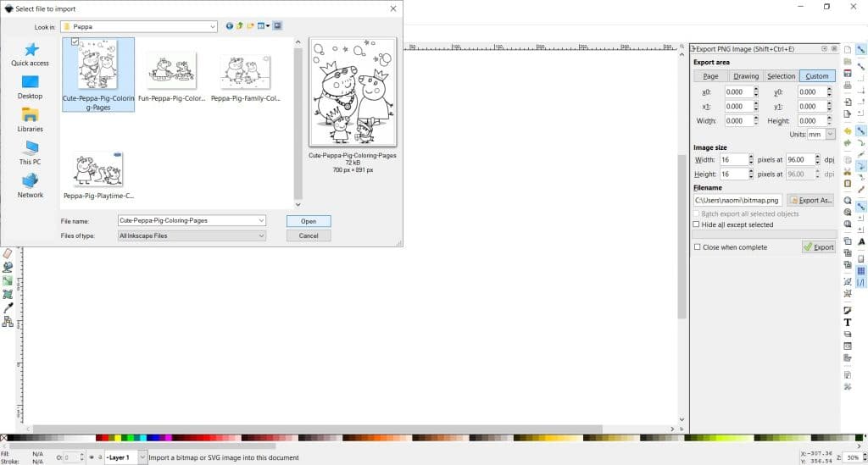This screenshot has height=465, width=868.
Task: Click the Create New Folder icon in the file dialog
Action: 250,26
